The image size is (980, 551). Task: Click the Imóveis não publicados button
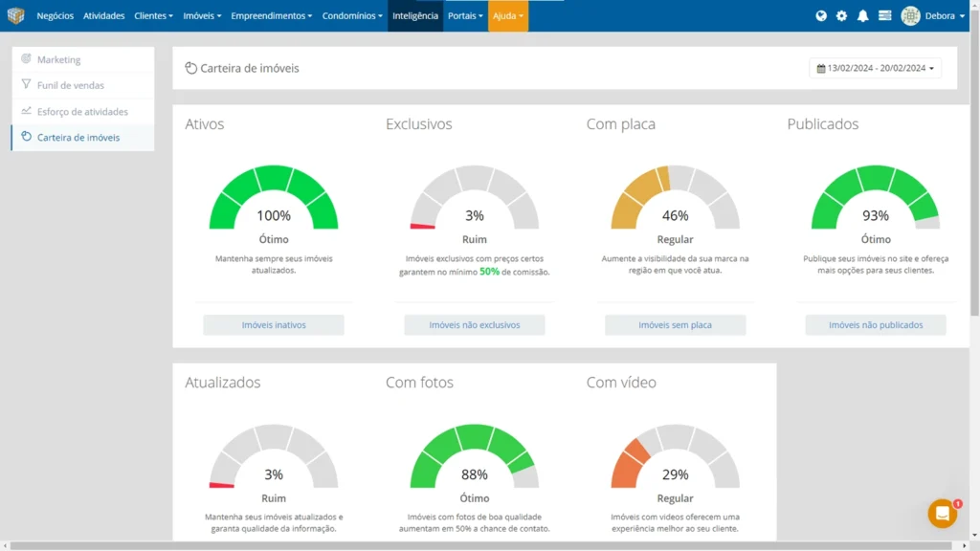(x=876, y=325)
